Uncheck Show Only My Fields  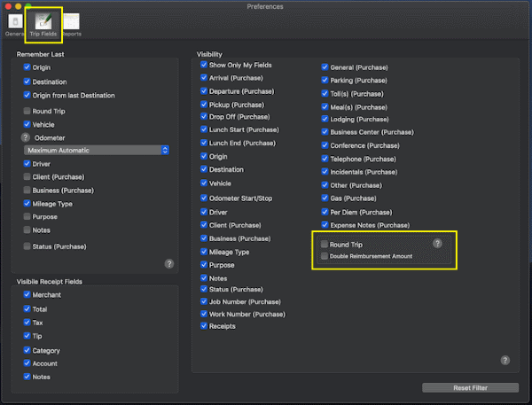pyautogui.click(x=204, y=66)
